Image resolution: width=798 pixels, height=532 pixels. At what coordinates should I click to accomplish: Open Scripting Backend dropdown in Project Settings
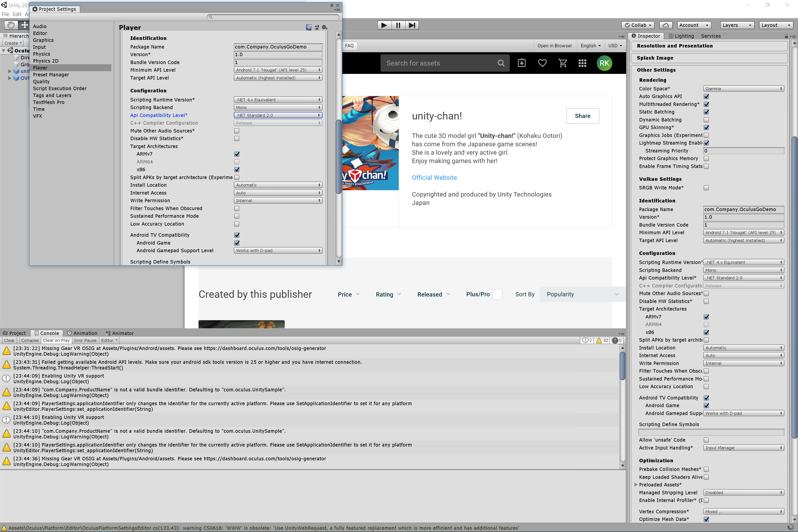point(278,108)
